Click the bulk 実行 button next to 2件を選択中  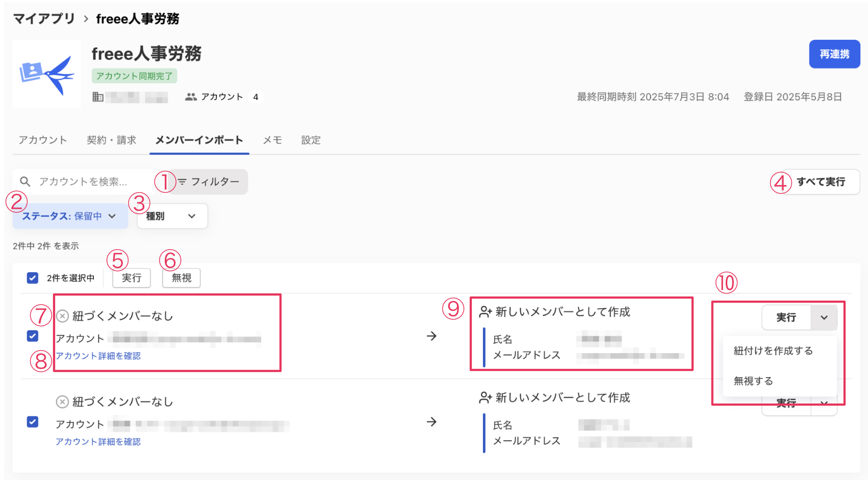point(132,278)
